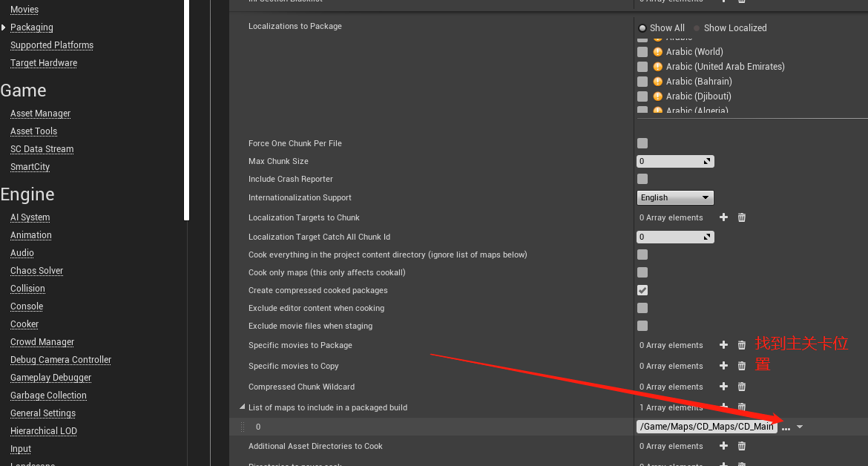This screenshot has height=466, width=868.
Task: Add element to Specific movies to Package
Action: point(723,345)
